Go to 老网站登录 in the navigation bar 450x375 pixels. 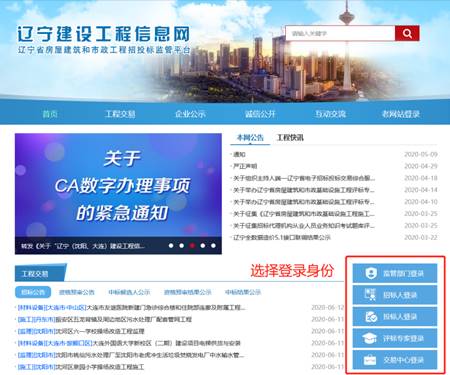tap(401, 114)
